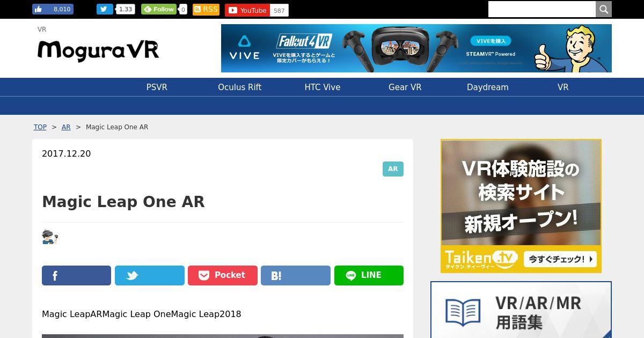Share the article on Facebook
Image resolution: width=644 pixels, height=338 pixels.
tap(76, 275)
